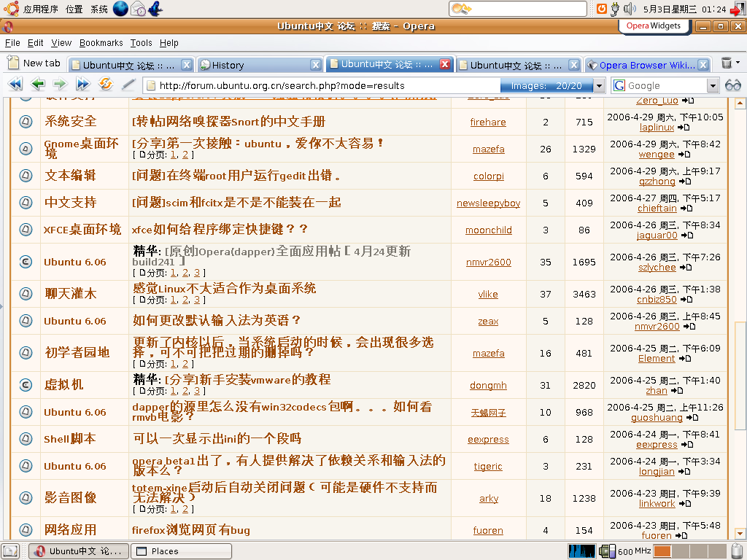The width and height of the screenshot is (747, 560).
Task: Click view count 3463 in 聊天灌木 row
Action: (x=584, y=295)
